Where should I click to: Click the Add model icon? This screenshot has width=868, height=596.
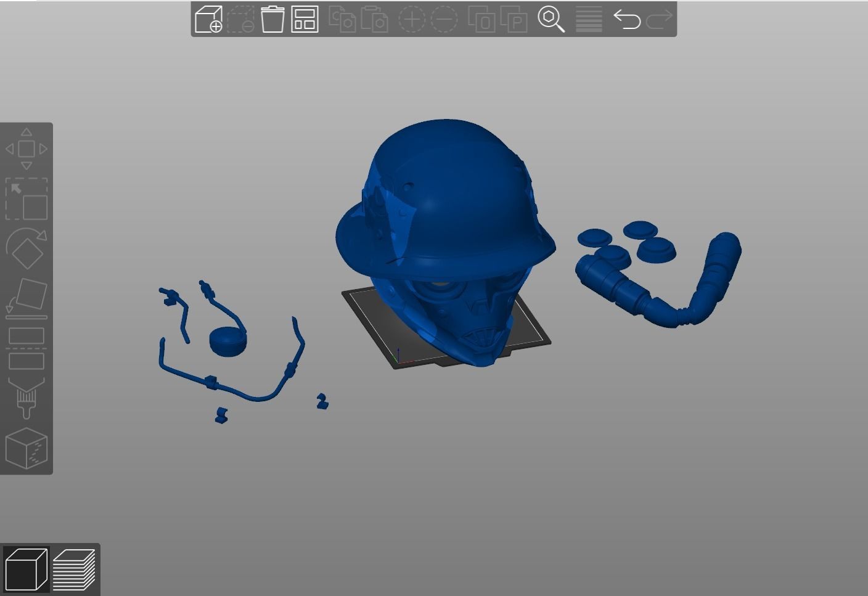[x=208, y=19]
